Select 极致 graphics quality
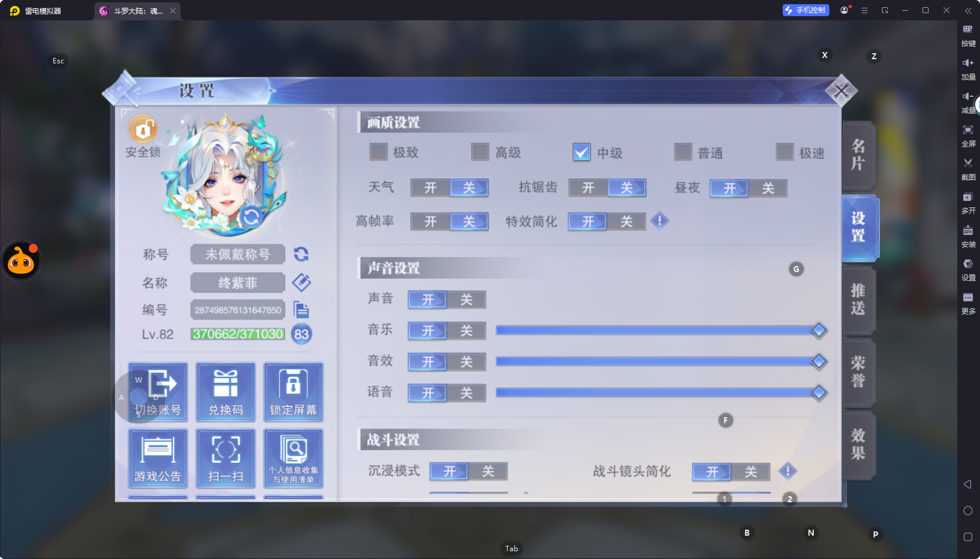Viewport: 980px width, 559px height. 378,152
